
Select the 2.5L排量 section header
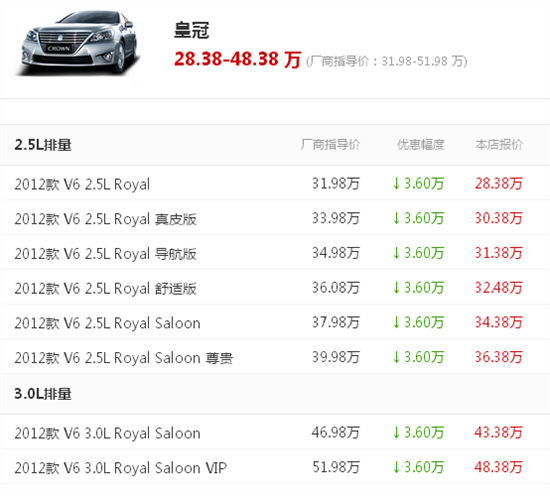(43, 145)
